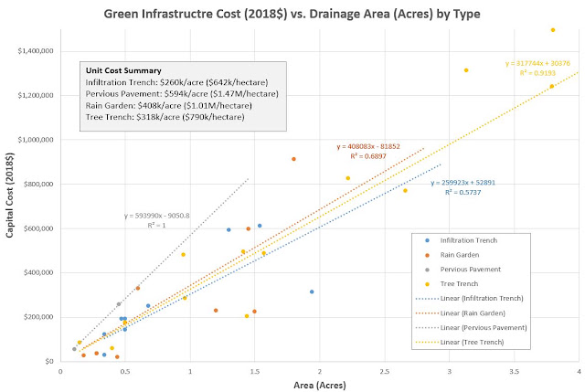Click the 'Capital Cost (2018$)' vertical axis title
The width and height of the screenshot is (585, 392).
click(x=10, y=195)
